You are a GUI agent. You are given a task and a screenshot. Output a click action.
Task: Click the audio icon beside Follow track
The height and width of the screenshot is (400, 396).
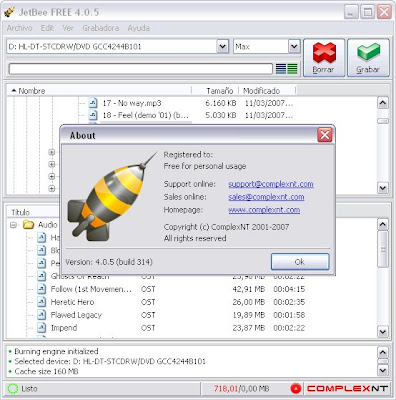(x=41, y=289)
